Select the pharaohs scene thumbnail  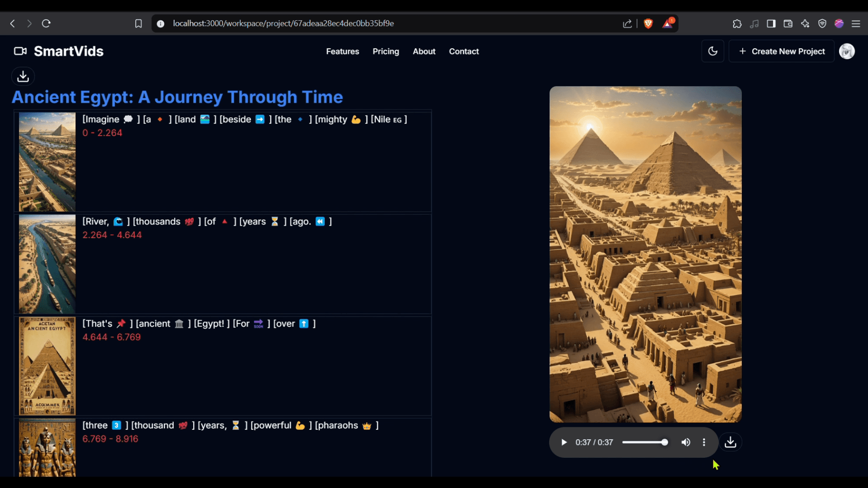pyautogui.click(x=47, y=447)
